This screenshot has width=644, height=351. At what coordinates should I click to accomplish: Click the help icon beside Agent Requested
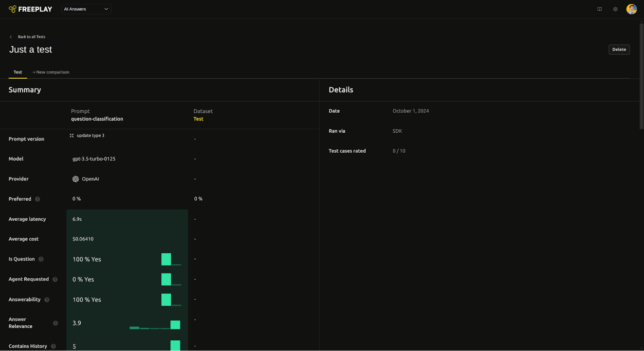(x=55, y=280)
